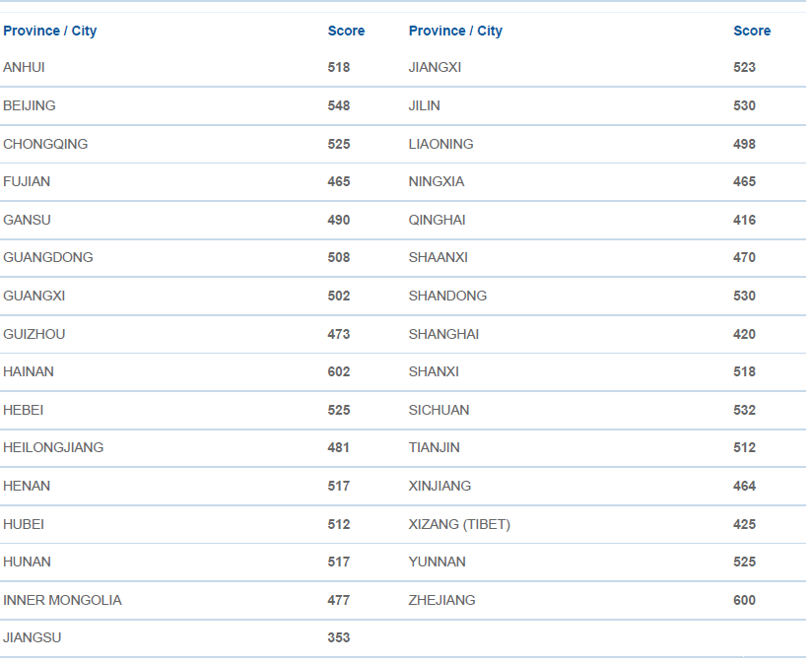Click the right Province / City column header
Screen dimensions: 812x662
click(455, 31)
